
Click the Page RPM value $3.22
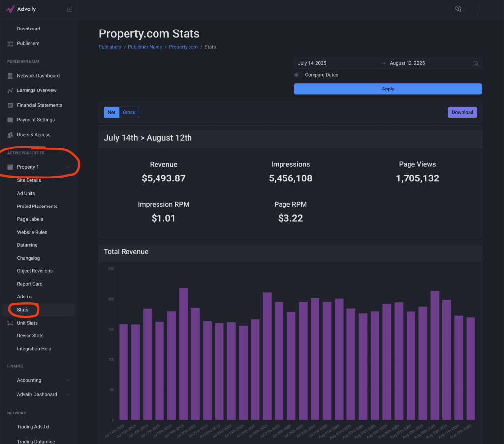pyautogui.click(x=290, y=219)
